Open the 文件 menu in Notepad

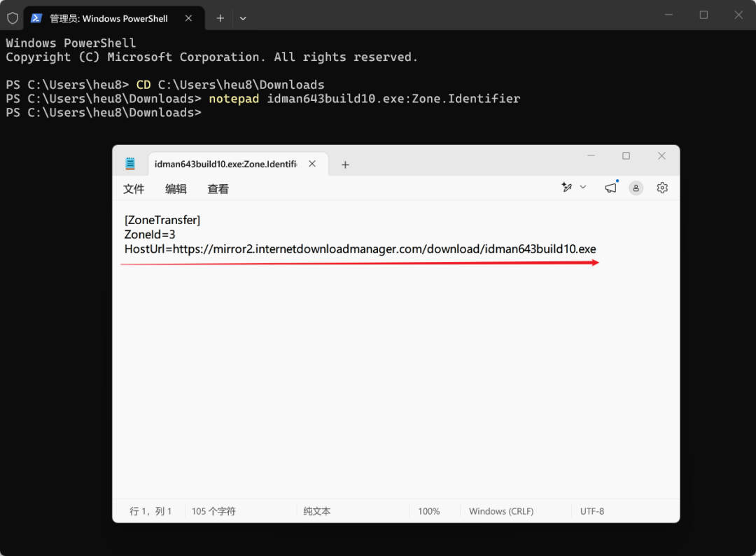pos(134,189)
